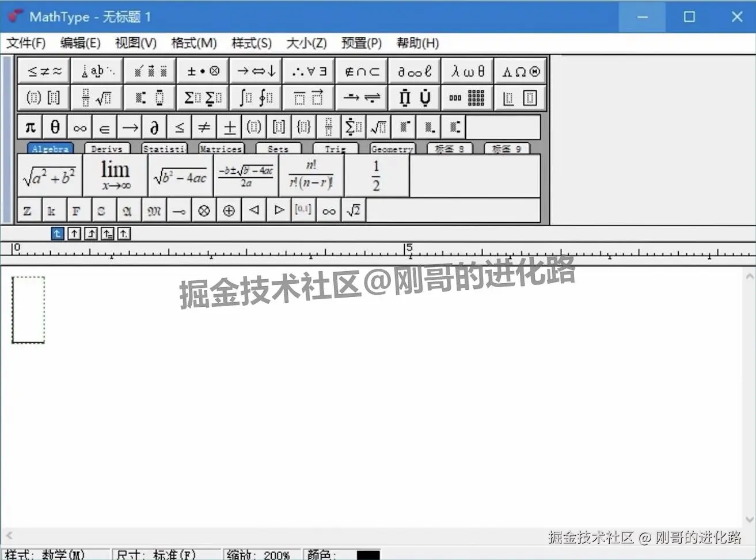756x560 pixels.
Task: Toggle the highlighted alignment arrow button
Action: tap(57, 234)
